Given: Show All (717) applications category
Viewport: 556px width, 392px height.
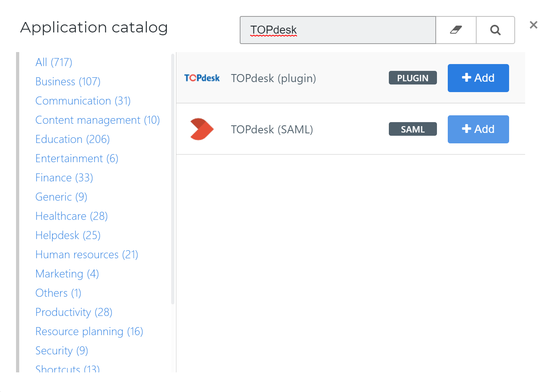Looking at the screenshot, I should point(54,62).
